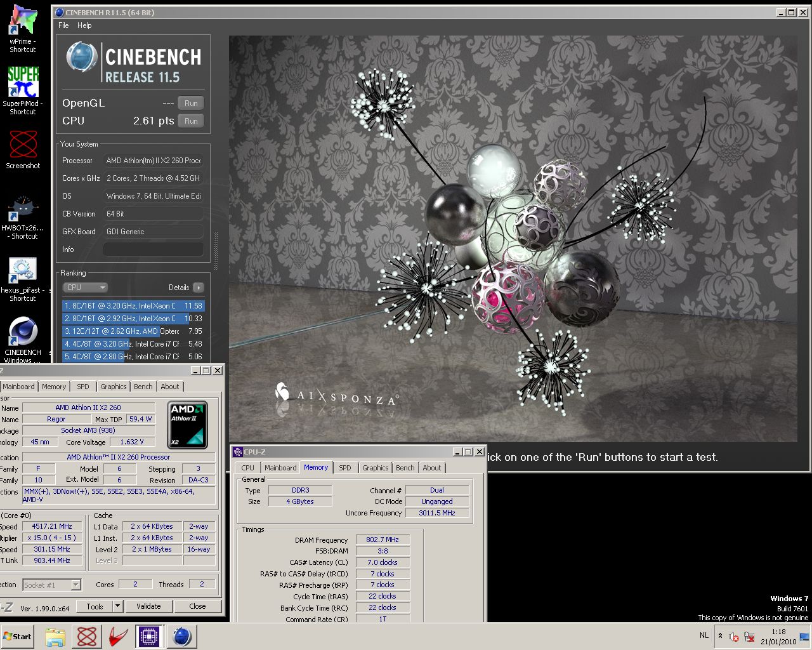Select ranking entry 4C/8T @ 3.20 GHz
The width and height of the screenshot is (812, 650).
133,344
